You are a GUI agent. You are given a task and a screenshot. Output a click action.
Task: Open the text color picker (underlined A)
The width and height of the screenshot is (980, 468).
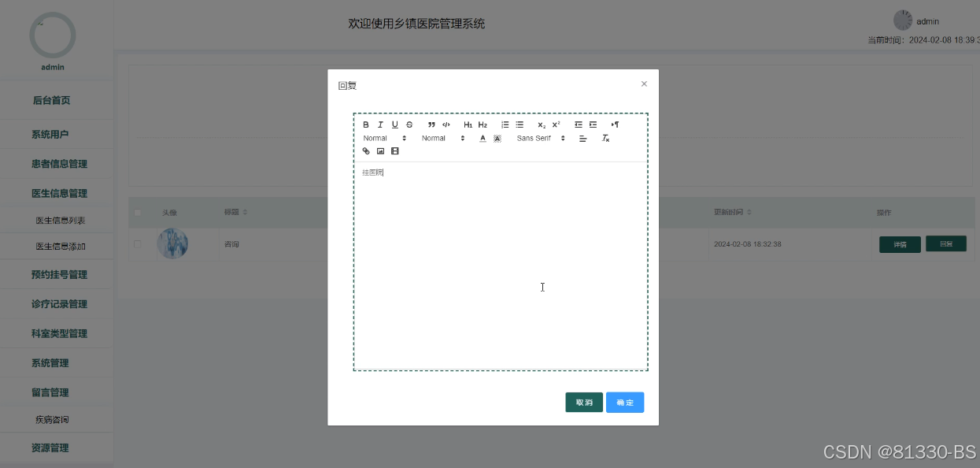(x=483, y=138)
